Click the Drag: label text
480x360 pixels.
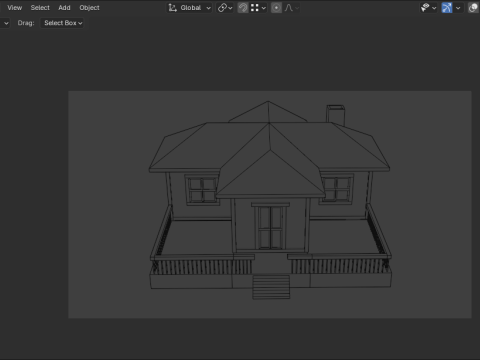[26, 23]
